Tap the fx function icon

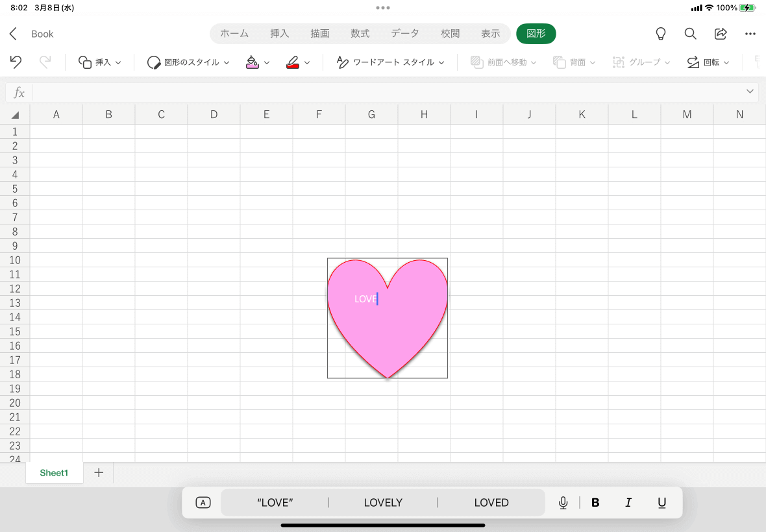(x=19, y=92)
